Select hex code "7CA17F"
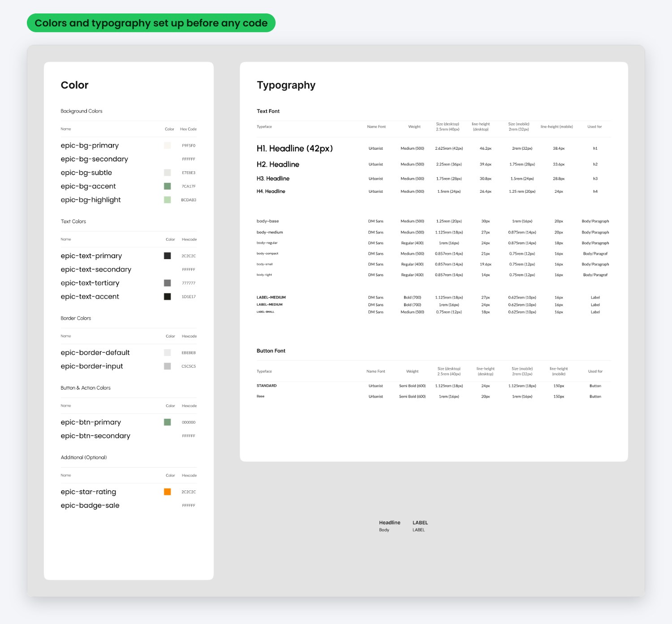The width and height of the screenshot is (672, 624). 189,186
